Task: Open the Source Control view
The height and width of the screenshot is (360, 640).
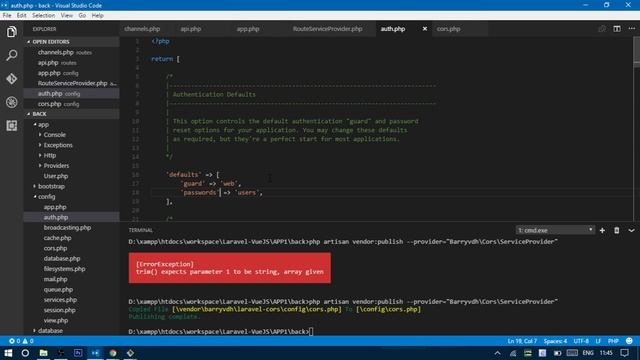Action: tap(11, 79)
